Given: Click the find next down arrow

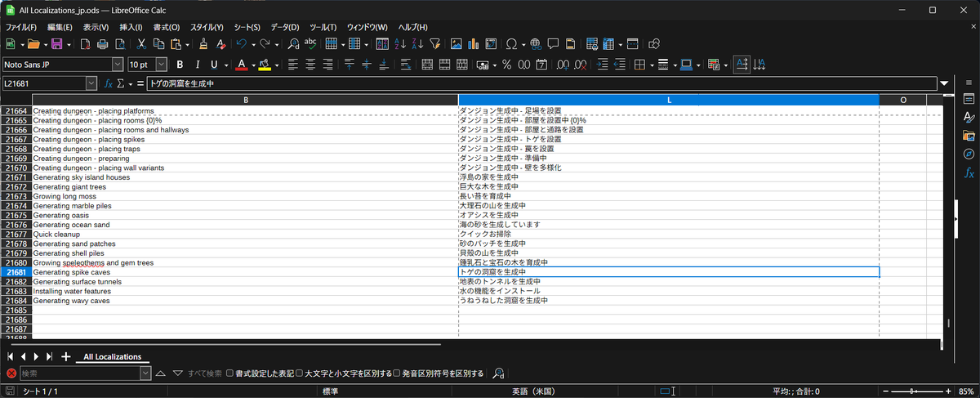Looking at the screenshot, I should 178,373.
